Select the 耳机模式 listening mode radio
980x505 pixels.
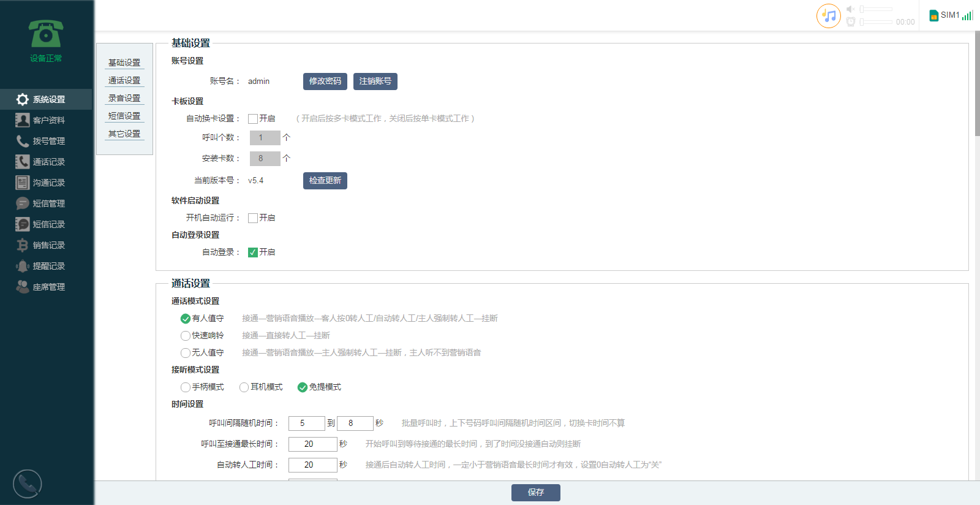(244, 387)
